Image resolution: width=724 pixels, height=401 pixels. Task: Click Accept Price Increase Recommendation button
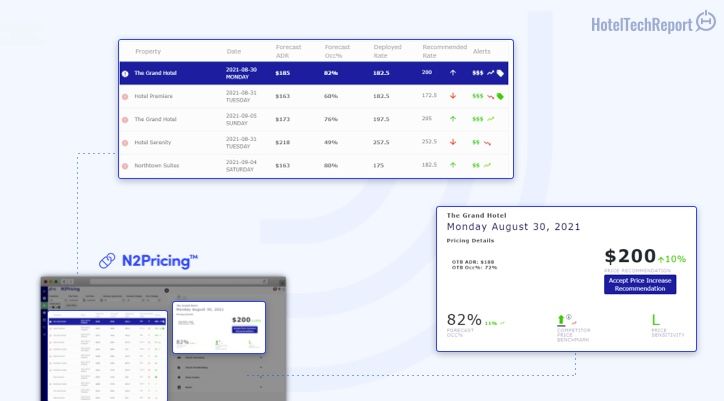tap(640, 285)
